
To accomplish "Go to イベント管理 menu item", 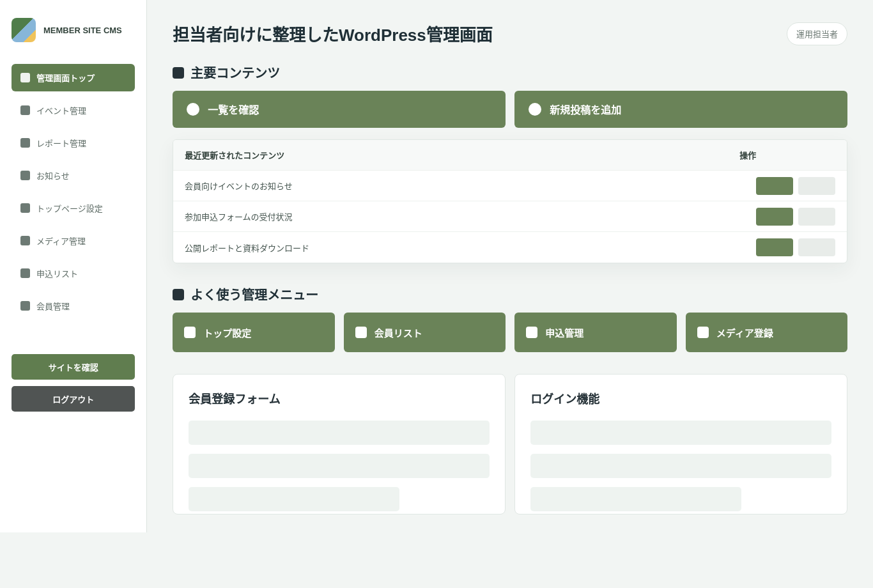I will [73, 110].
